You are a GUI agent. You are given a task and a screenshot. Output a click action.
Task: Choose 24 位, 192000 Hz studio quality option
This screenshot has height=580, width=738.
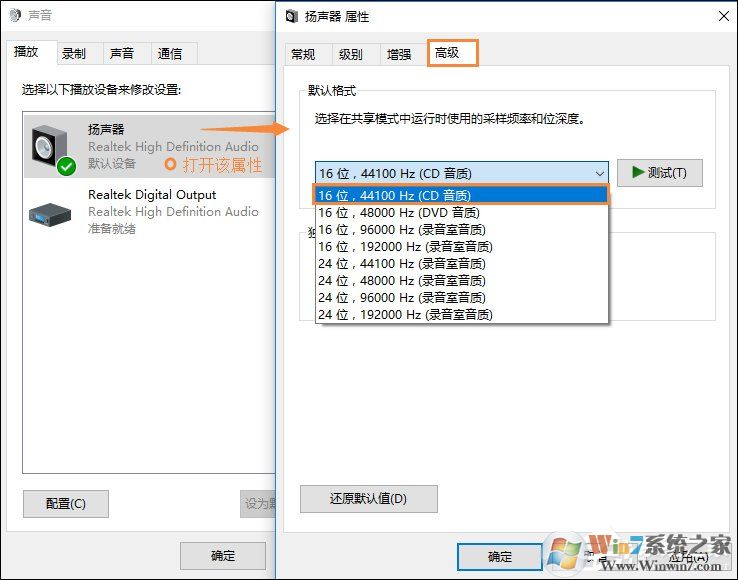(461, 314)
